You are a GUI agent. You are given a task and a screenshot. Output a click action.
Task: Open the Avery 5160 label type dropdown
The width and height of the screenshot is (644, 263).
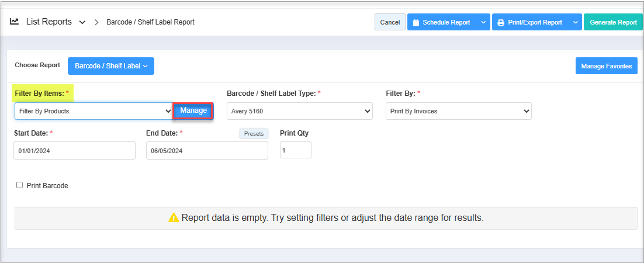[x=299, y=111]
